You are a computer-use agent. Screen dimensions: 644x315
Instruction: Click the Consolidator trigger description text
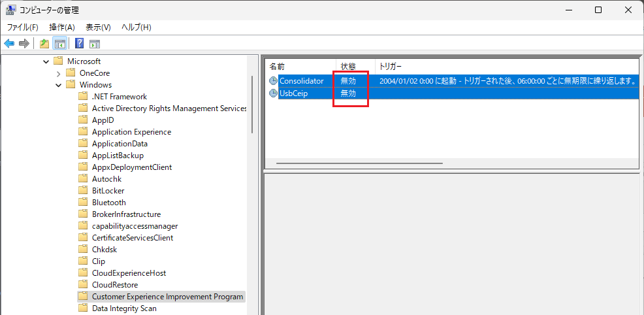[x=508, y=81]
